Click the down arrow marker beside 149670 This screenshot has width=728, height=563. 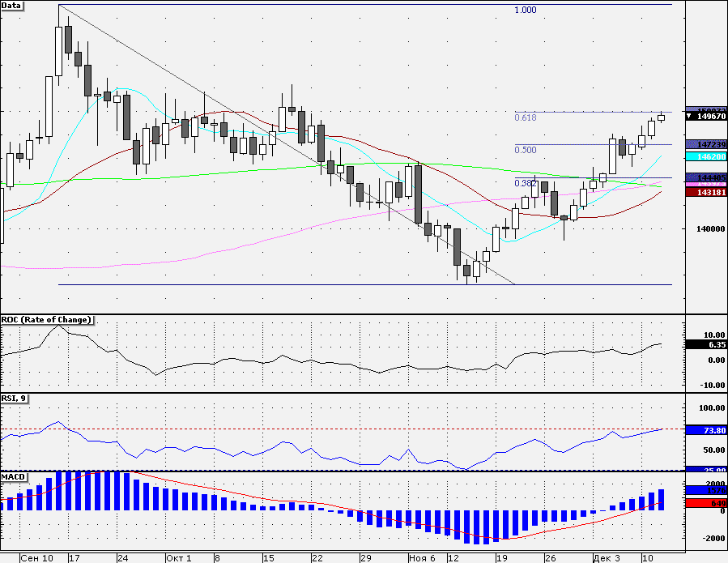pos(691,116)
